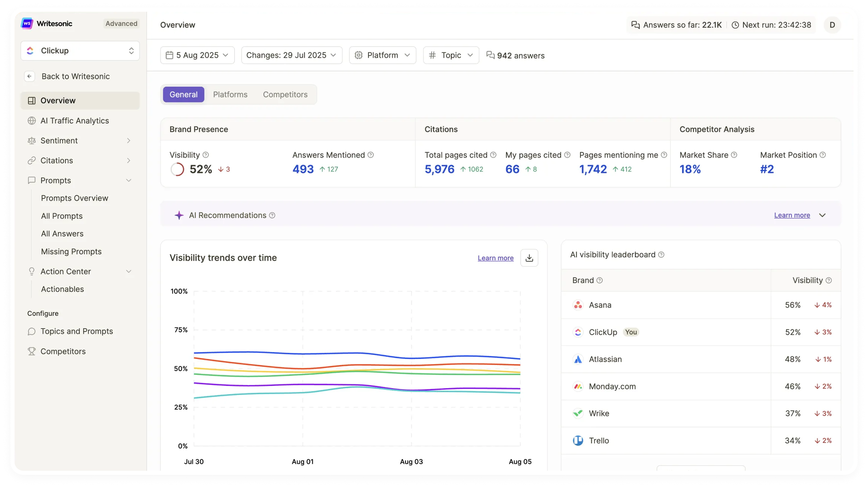The image size is (868, 488).
Task: Open the 5 Aug 2025 date dropdown
Action: (x=198, y=55)
